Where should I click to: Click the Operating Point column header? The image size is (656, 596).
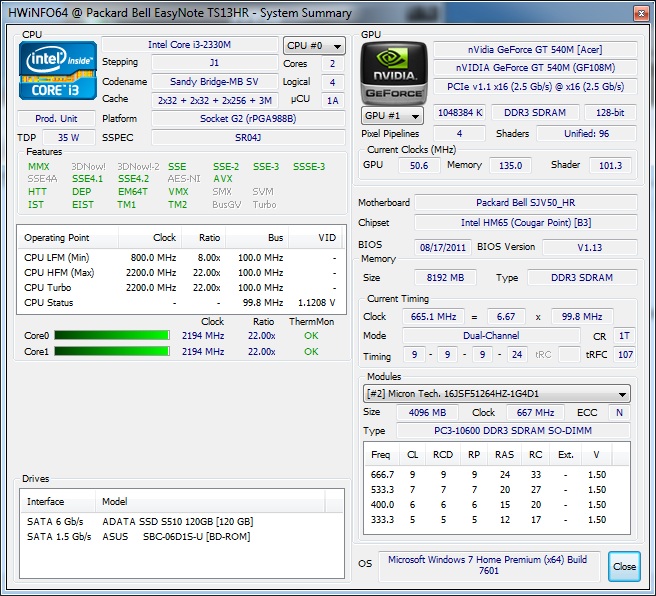click(x=68, y=238)
